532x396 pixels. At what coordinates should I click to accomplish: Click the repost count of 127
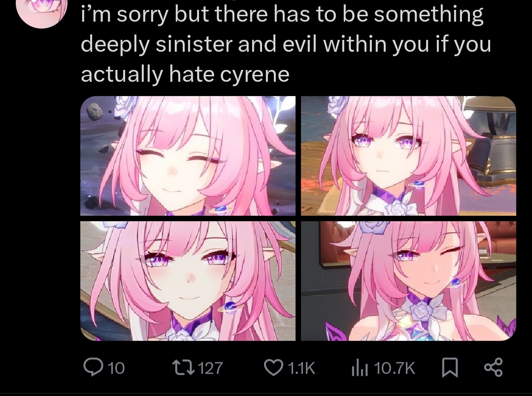210,368
